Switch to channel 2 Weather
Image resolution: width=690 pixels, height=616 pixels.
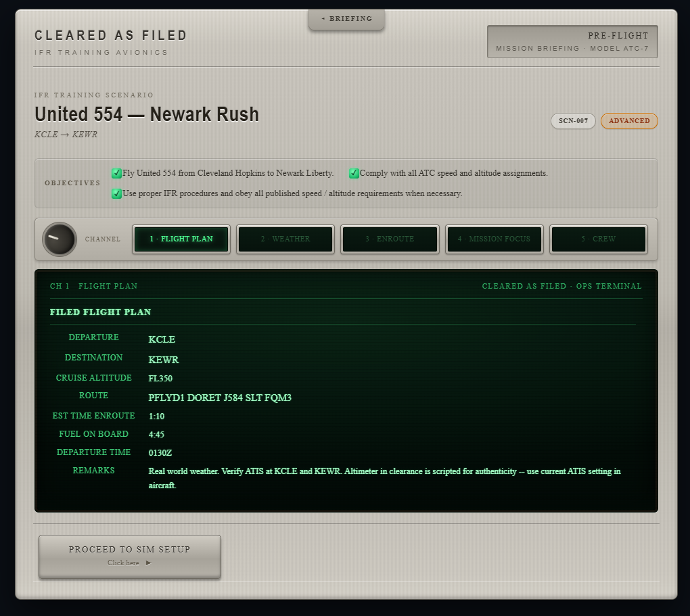(285, 239)
